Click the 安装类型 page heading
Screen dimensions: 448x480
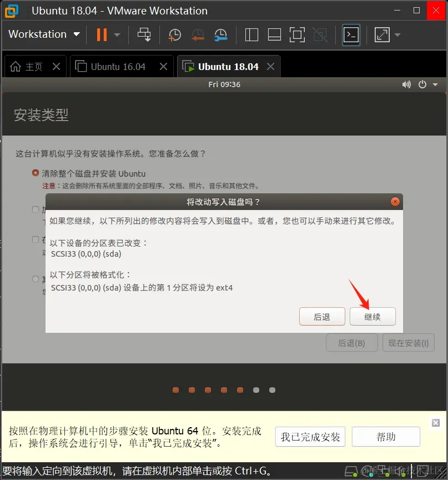click(x=41, y=115)
